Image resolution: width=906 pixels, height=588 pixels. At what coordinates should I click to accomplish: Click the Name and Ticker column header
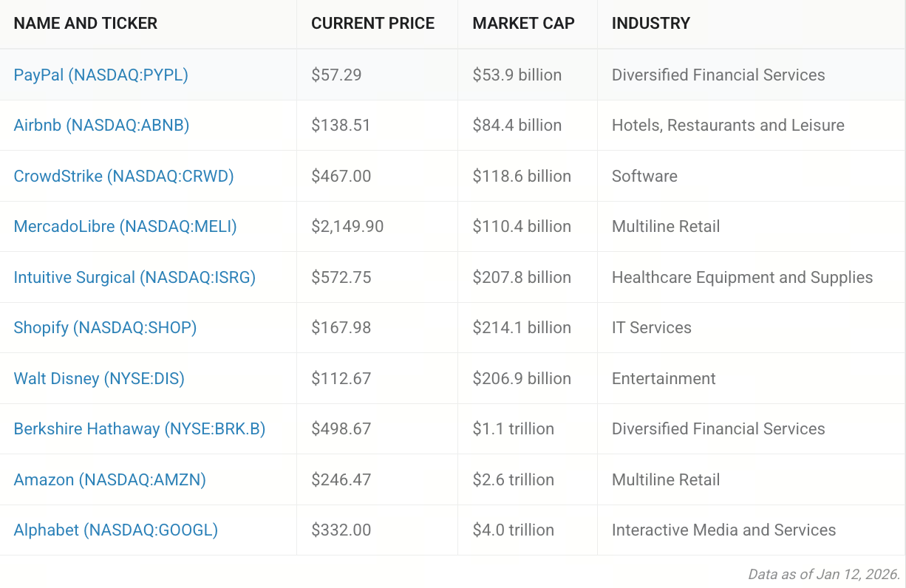pos(86,24)
